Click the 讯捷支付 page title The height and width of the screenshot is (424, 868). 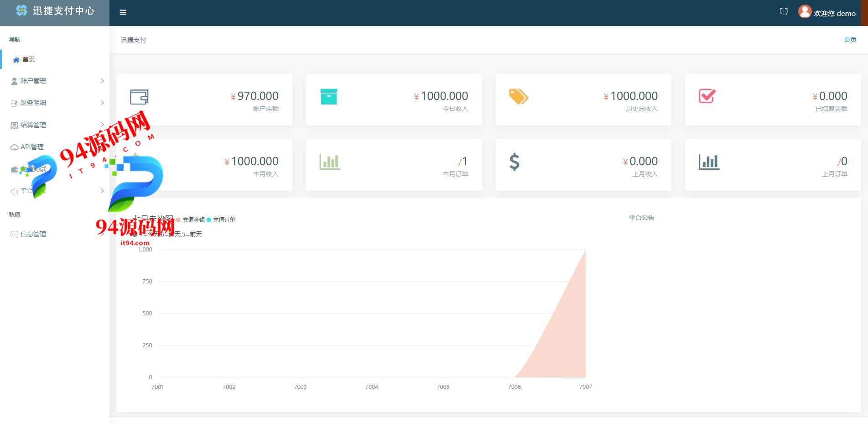click(133, 40)
